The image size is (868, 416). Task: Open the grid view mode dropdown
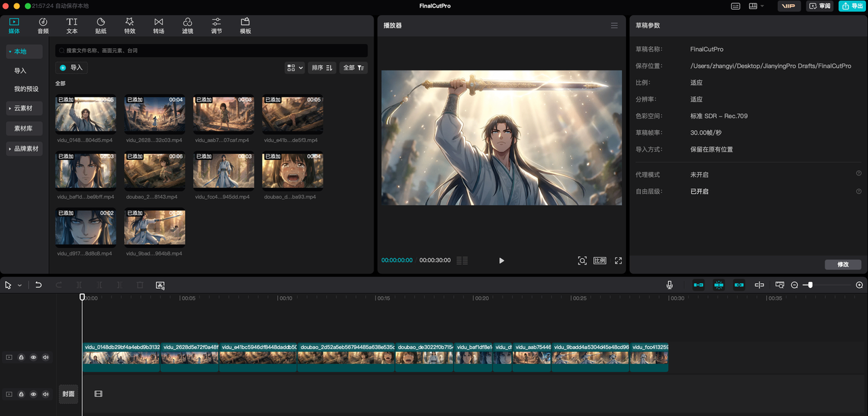click(x=294, y=68)
